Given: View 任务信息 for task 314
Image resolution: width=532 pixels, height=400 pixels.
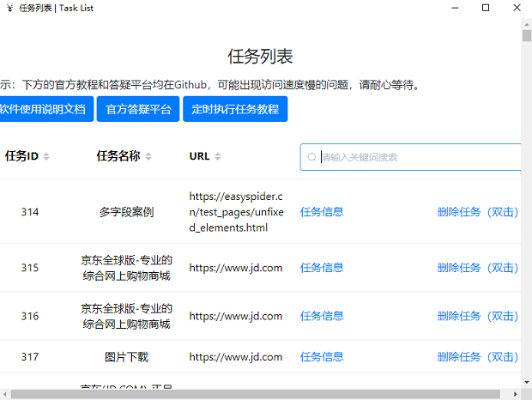Looking at the screenshot, I should [322, 212].
